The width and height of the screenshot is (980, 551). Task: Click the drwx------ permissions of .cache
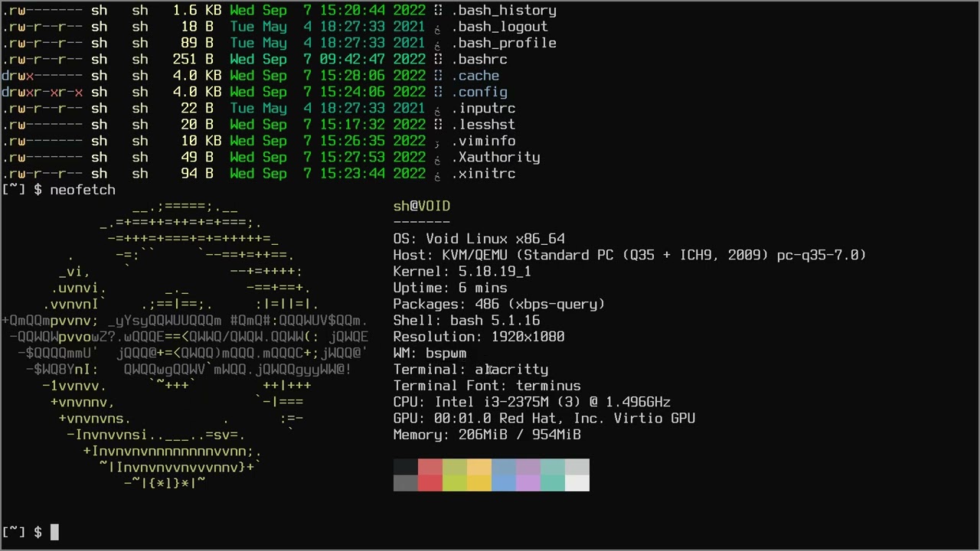click(41, 76)
